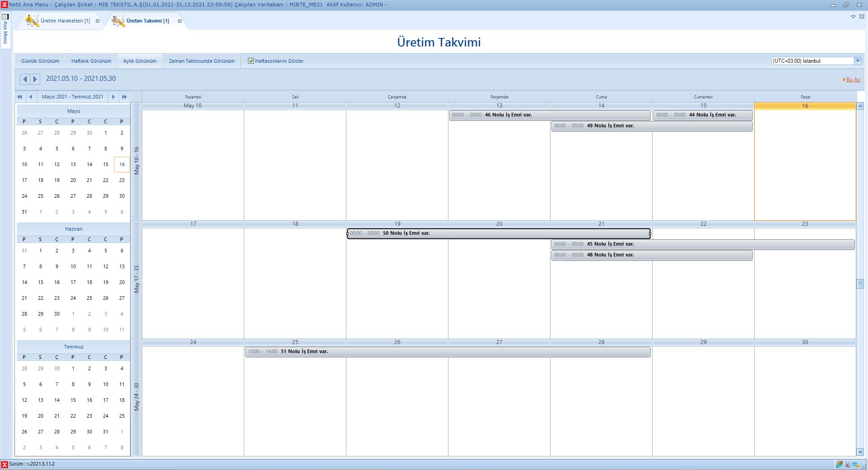Click the network connection icon in status bar
The height and width of the screenshot is (470, 868).
pos(855,464)
